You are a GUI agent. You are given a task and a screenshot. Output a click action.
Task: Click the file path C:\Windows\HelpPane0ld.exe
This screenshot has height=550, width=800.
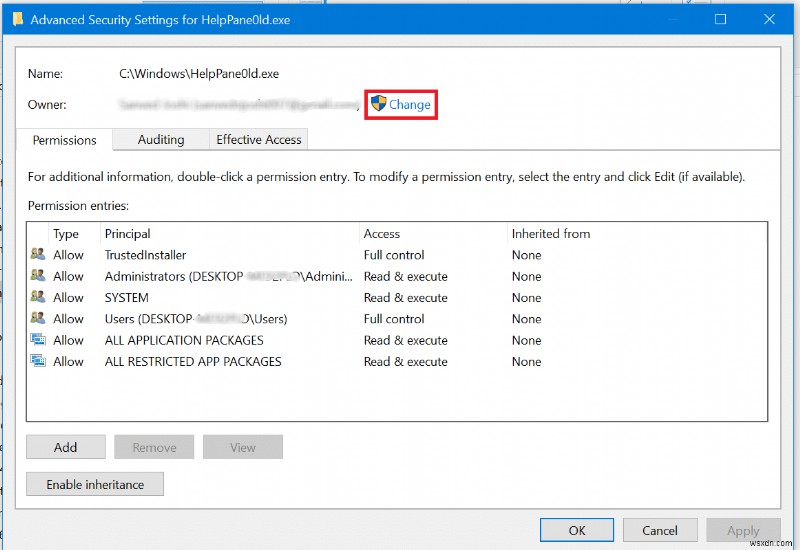point(199,74)
